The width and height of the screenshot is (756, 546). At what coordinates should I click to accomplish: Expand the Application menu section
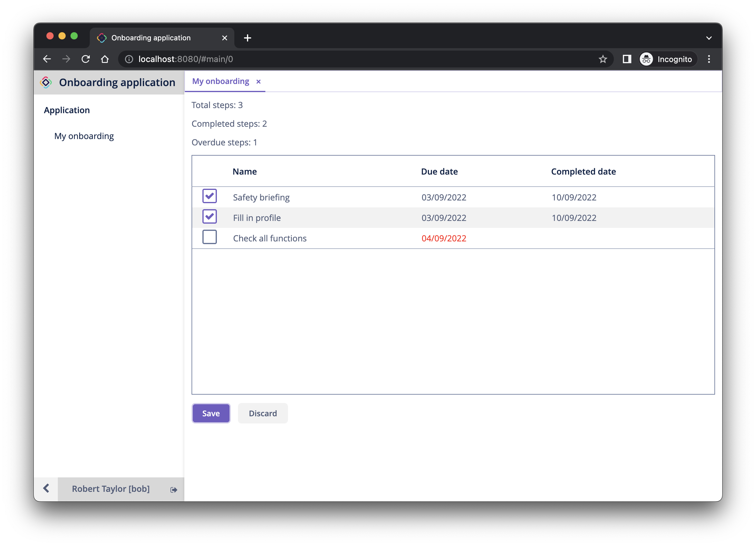(x=67, y=110)
